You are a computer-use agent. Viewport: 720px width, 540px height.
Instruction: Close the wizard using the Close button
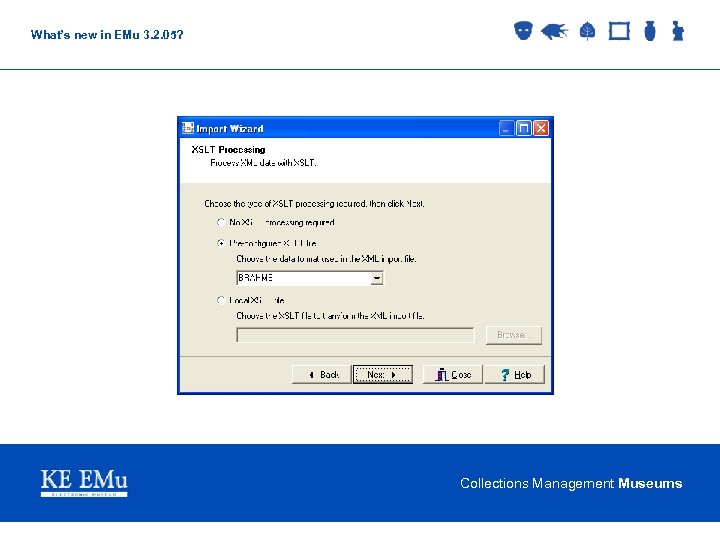(x=453, y=375)
